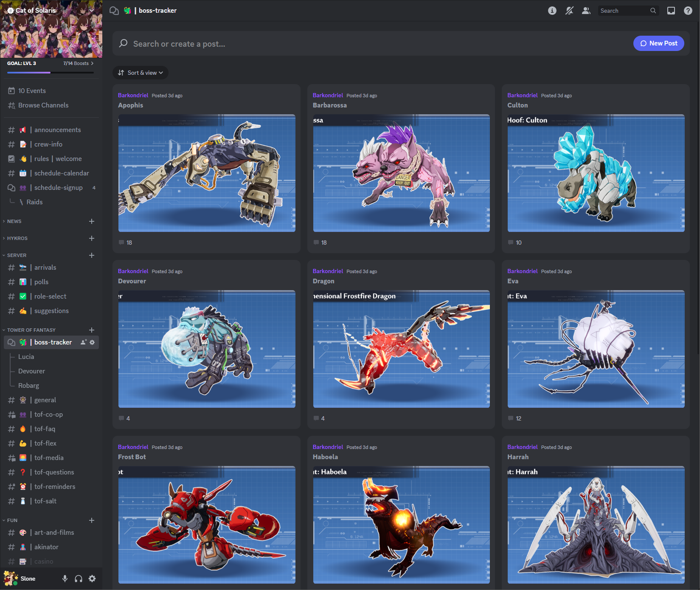The width and height of the screenshot is (700, 590).
Task: Click the search magnifier icon in header
Action: (653, 11)
